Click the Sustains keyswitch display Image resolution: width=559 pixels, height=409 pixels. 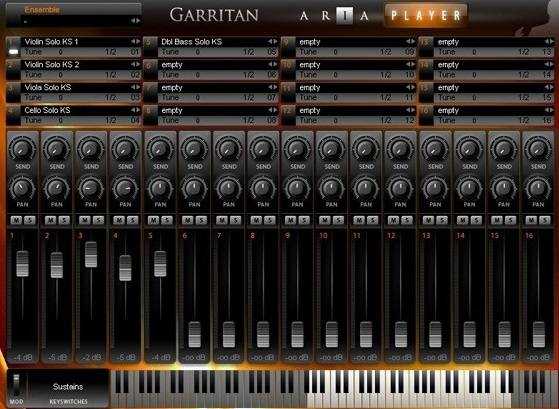click(x=68, y=387)
